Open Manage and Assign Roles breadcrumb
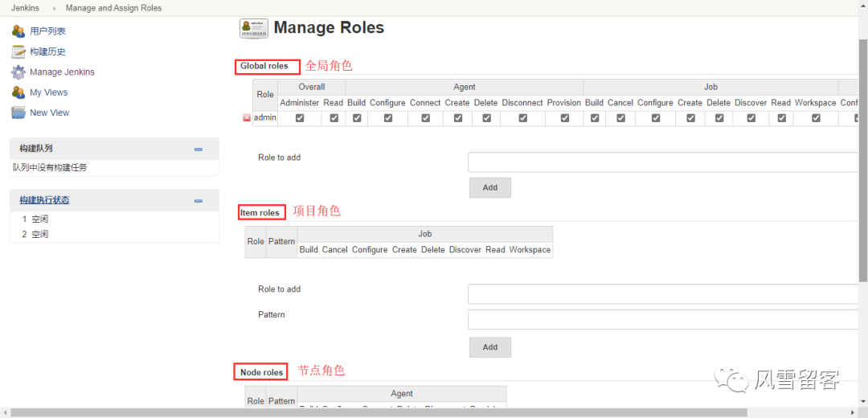Viewport: 868px width, 418px height. point(113,8)
